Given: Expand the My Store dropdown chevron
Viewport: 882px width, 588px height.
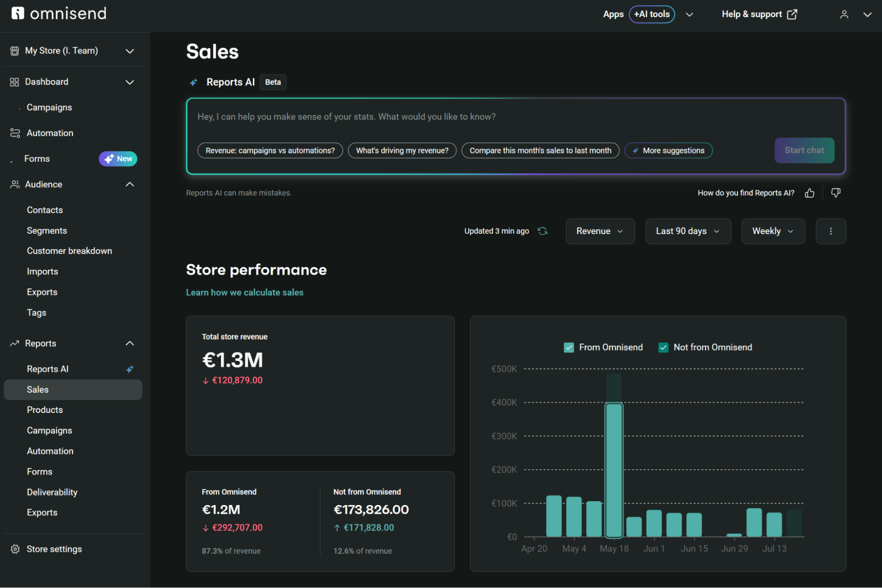Looking at the screenshot, I should (x=130, y=51).
